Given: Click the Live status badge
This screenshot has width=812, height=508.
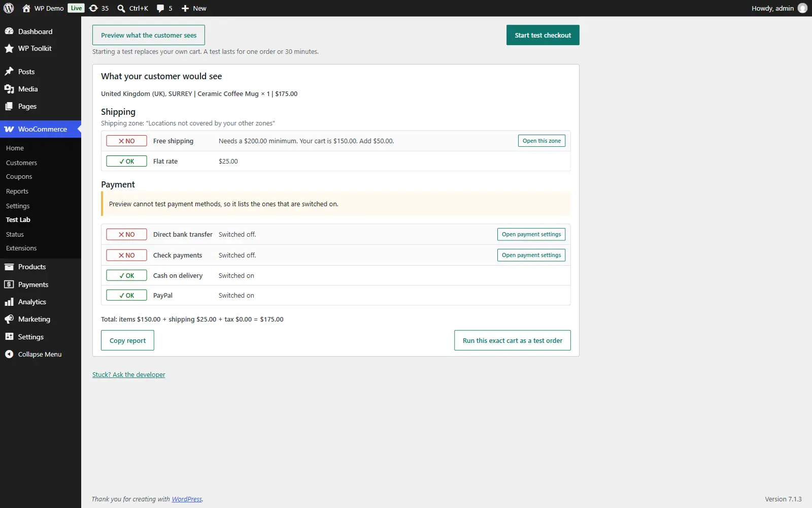Looking at the screenshot, I should click(x=76, y=8).
